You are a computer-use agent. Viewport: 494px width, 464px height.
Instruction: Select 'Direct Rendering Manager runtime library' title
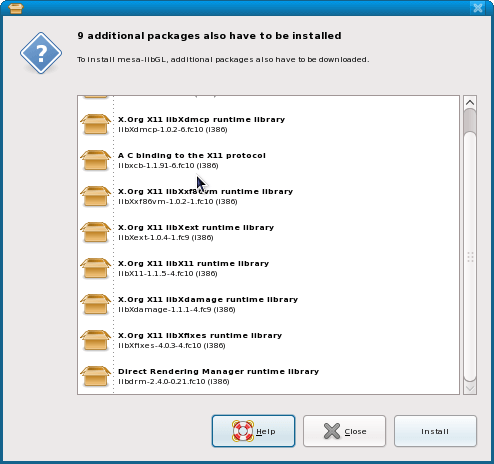tap(218, 371)
